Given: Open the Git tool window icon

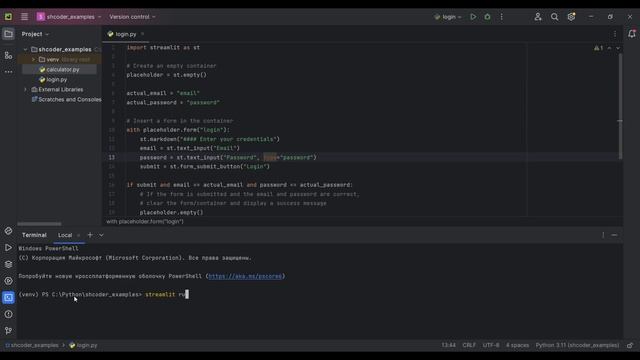Looking at the screenshot, I should click(8, 331).
